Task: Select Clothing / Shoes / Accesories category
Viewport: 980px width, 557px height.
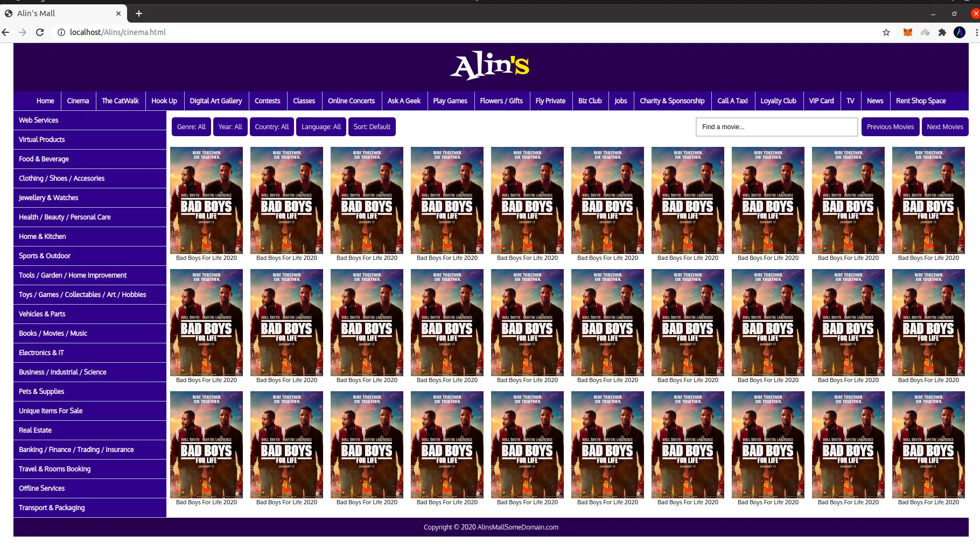Action: (x=90, y=179)
